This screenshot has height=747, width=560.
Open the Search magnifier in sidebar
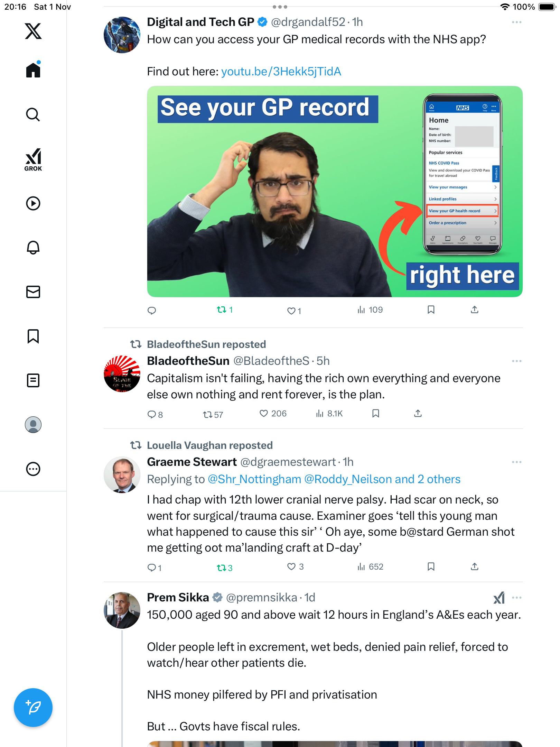[x=33, y=115]
